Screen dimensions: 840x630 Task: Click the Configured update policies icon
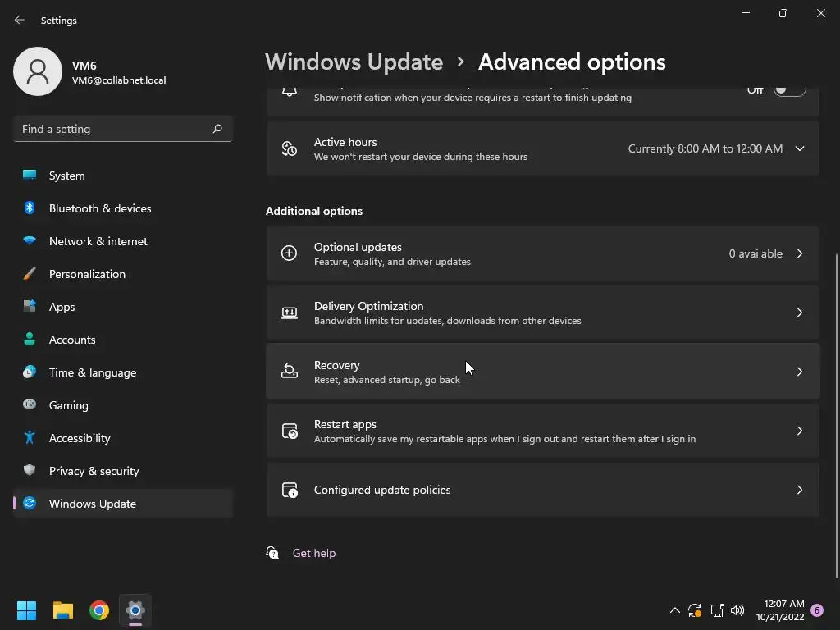290,490
